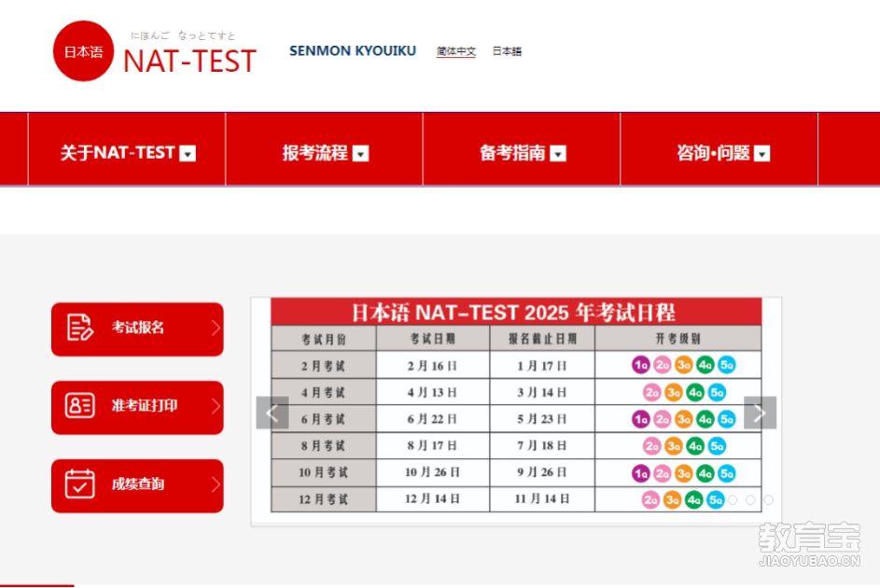Click the 5Q level badge in 2月考试 row
The height and width of the screenshot is (588, 880).
click(727, 365)
